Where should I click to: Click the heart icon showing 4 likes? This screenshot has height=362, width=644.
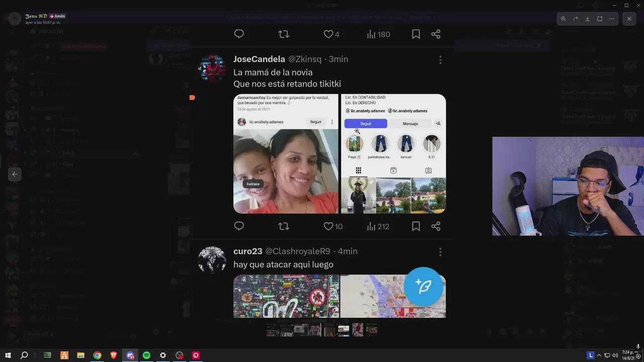[328, 34]
